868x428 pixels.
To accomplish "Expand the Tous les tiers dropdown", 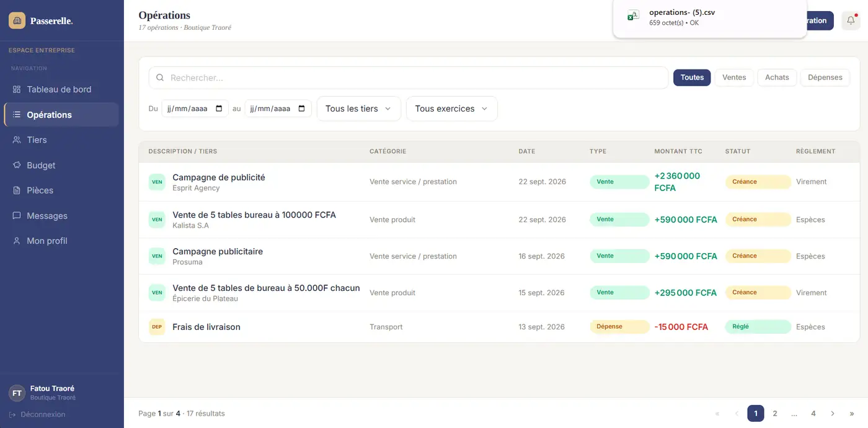I will click(x=358, y=109).
